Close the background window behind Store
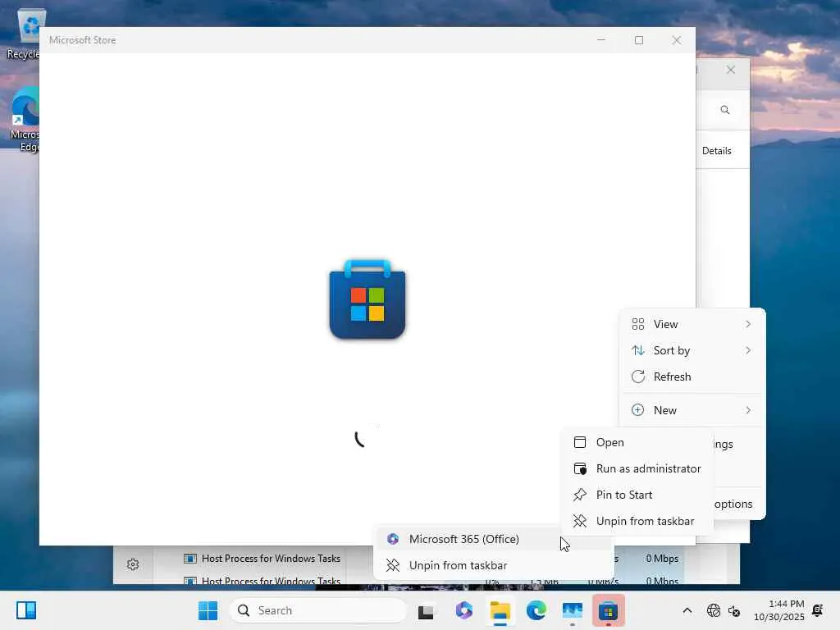840x630 pixels. coord(731,70)
